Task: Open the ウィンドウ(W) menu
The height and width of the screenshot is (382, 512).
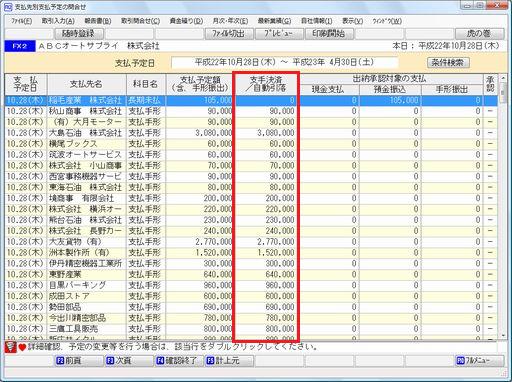Action: click(x=387, y=21)
